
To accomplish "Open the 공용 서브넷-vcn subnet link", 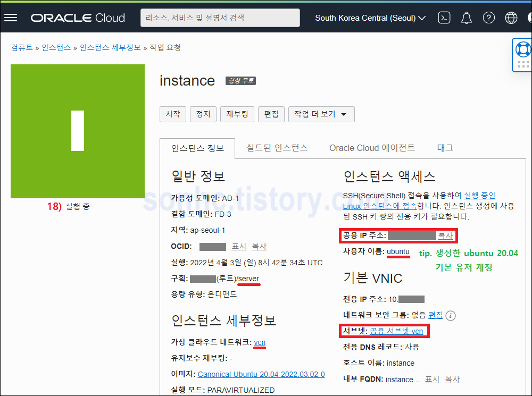I will [x=396, y=331].
